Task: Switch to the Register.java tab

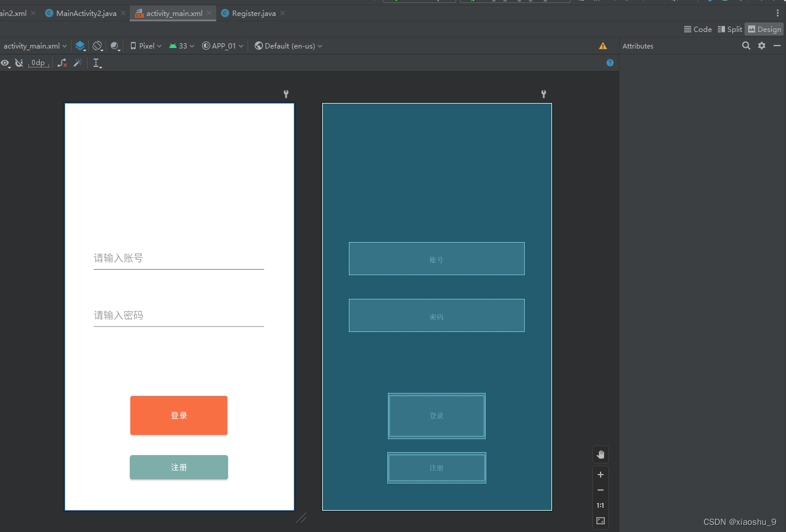Action: [x=252, y=13]
